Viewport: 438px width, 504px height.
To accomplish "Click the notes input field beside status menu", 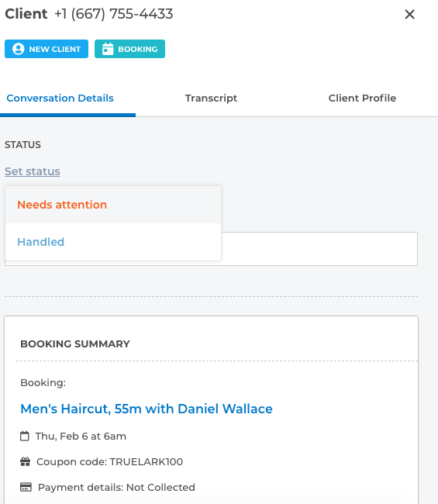I will (x=319, y=249).
